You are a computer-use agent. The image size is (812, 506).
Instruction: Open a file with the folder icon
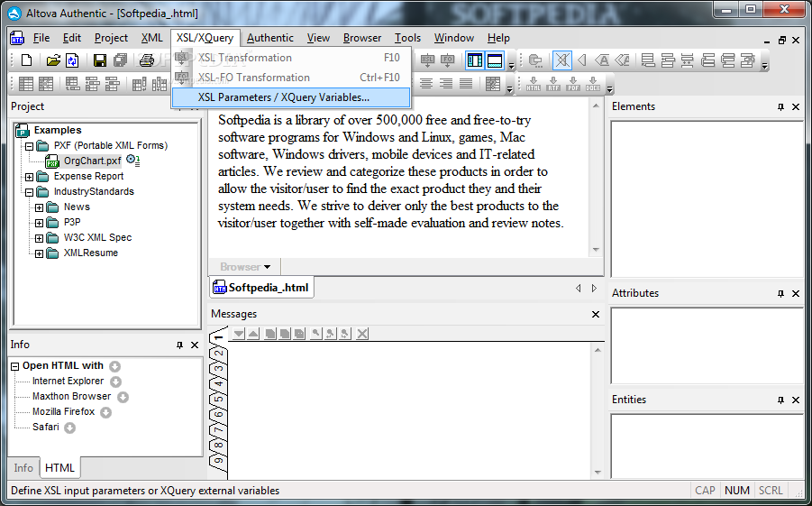53,60
